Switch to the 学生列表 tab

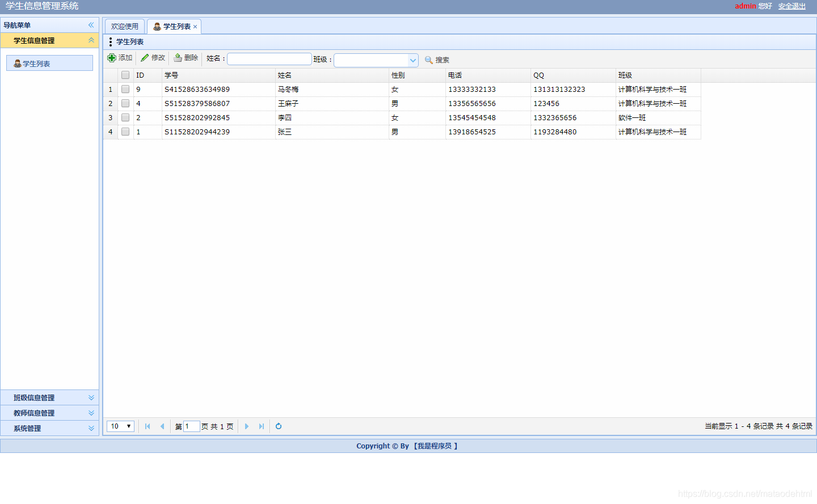click(174, 27)
